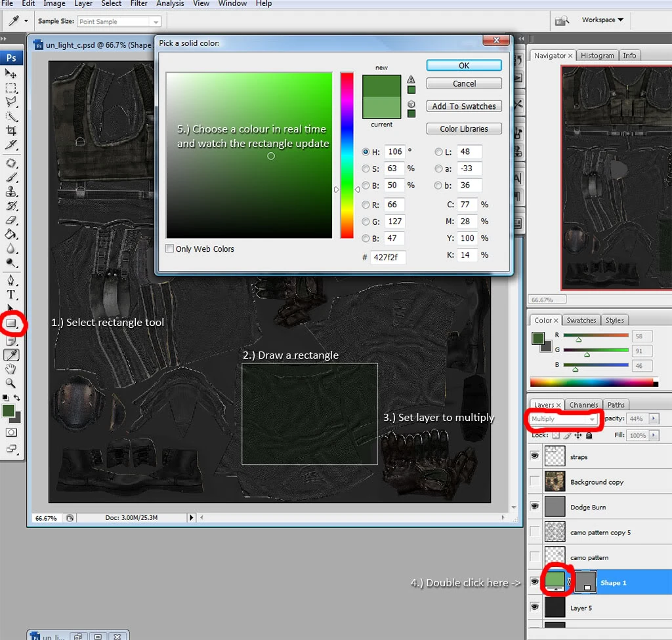Image resolution: width=672 pixels, height=640 pixels.
Task: Open the Filter menu
Action: 138,4
